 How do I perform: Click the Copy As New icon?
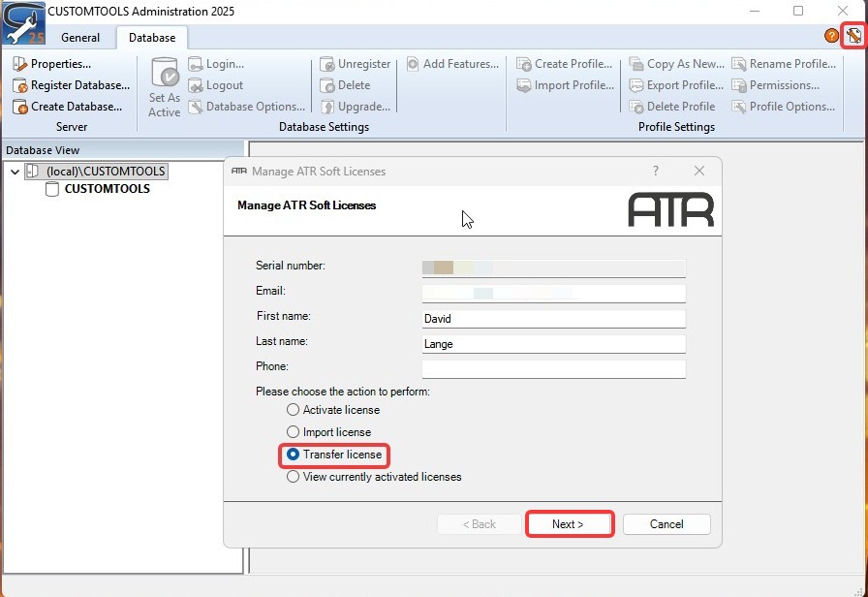[636, 64]
